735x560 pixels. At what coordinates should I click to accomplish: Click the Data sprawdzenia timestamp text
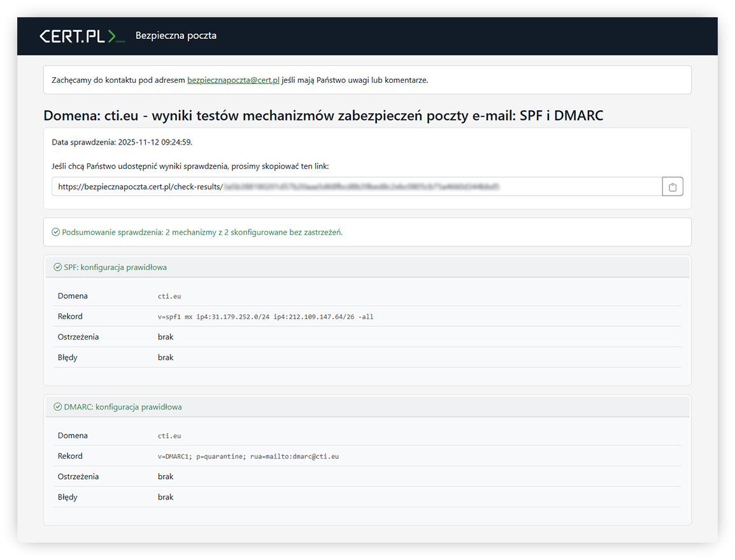pyautogui.click(x=122, y=142)
